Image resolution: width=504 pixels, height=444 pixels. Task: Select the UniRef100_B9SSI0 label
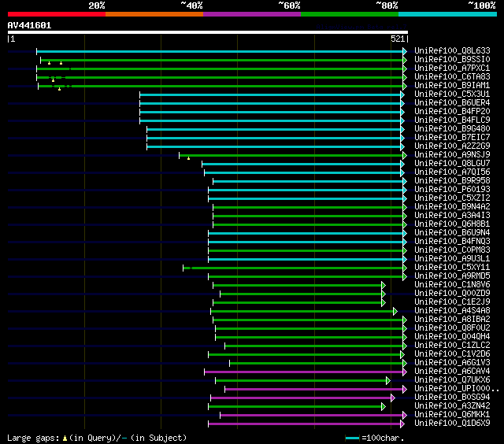(x=452, y=59)
